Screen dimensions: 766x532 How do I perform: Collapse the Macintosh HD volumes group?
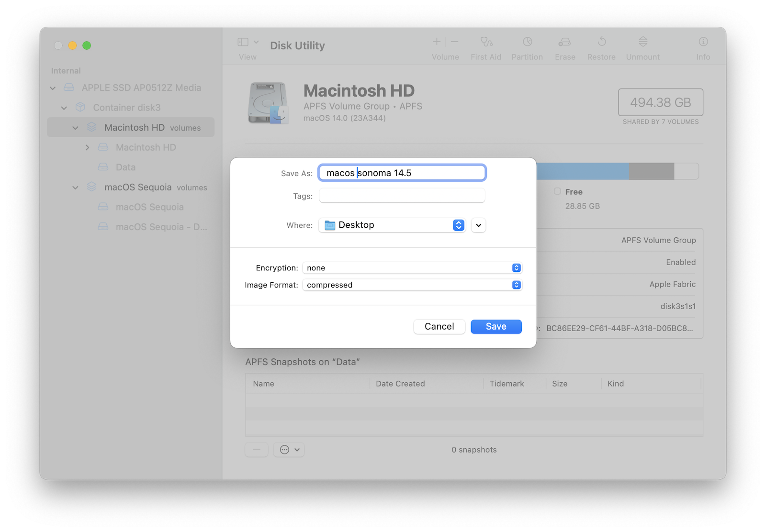(x=76, y=128)
